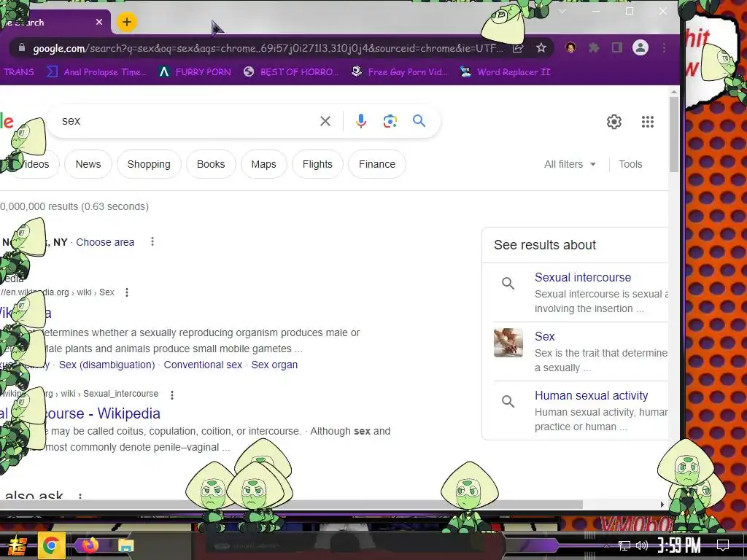Open the Conventional sex sublink
This screenshot has height=560, width=747.
(x=203, y=365)
